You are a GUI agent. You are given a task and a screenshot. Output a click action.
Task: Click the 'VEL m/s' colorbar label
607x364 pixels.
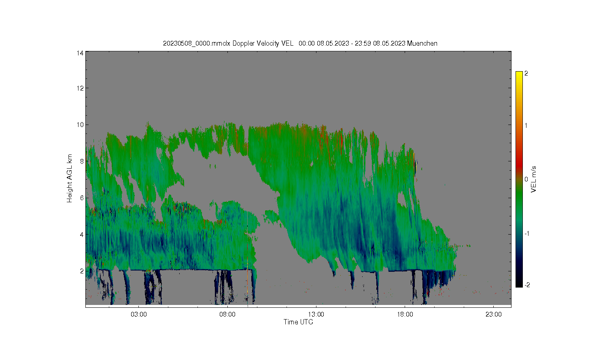click(x=534, y=179)
